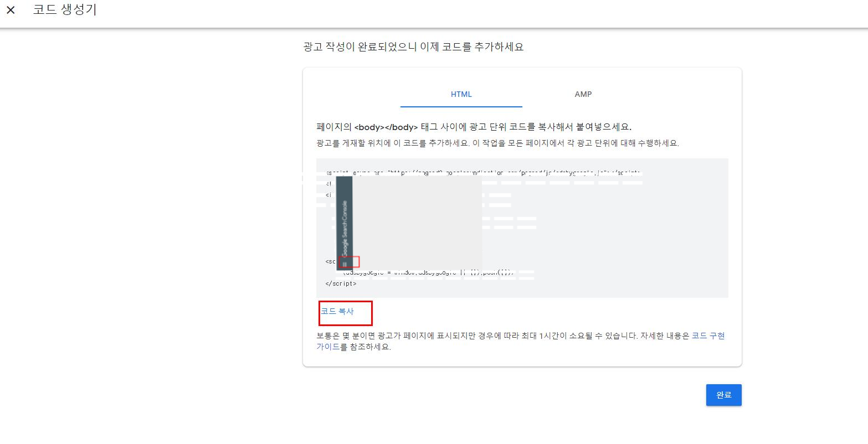Close the 코드 생성기 dialog with the X icon
Viewport: 868px width, 444px height.
coord(11,10)
